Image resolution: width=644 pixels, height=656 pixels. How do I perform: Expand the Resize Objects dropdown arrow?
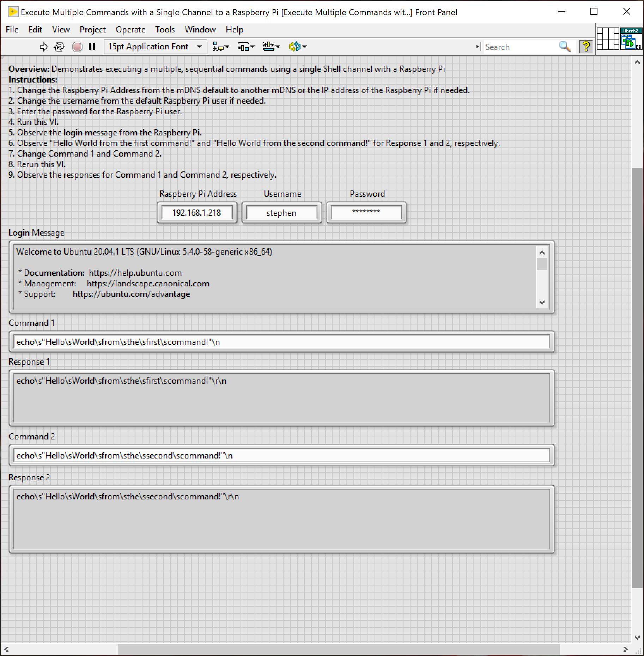(278, 47)
